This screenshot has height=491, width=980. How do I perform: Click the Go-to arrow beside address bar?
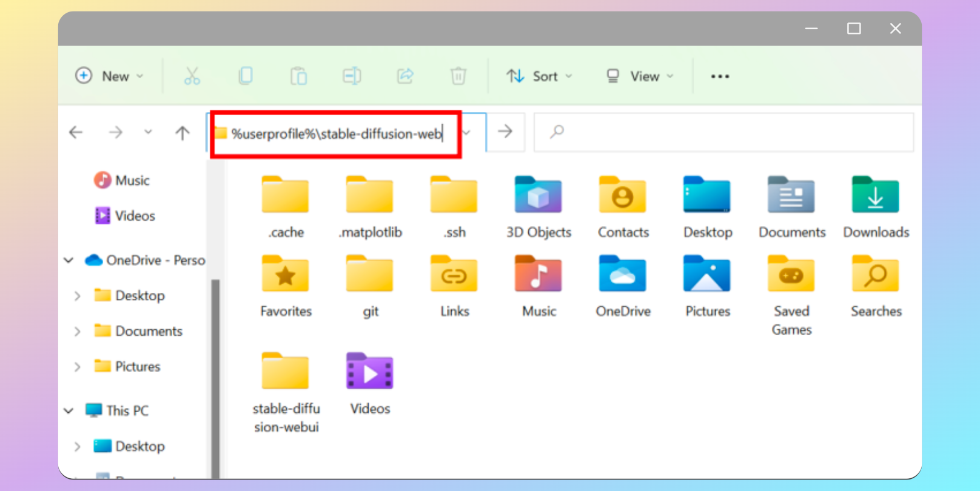pos(505,132)
